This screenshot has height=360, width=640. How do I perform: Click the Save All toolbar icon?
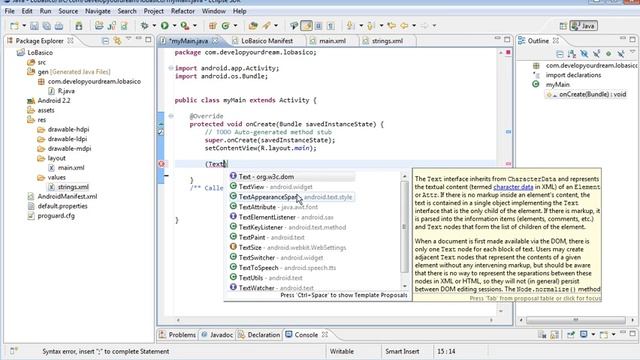coord(47,26)
